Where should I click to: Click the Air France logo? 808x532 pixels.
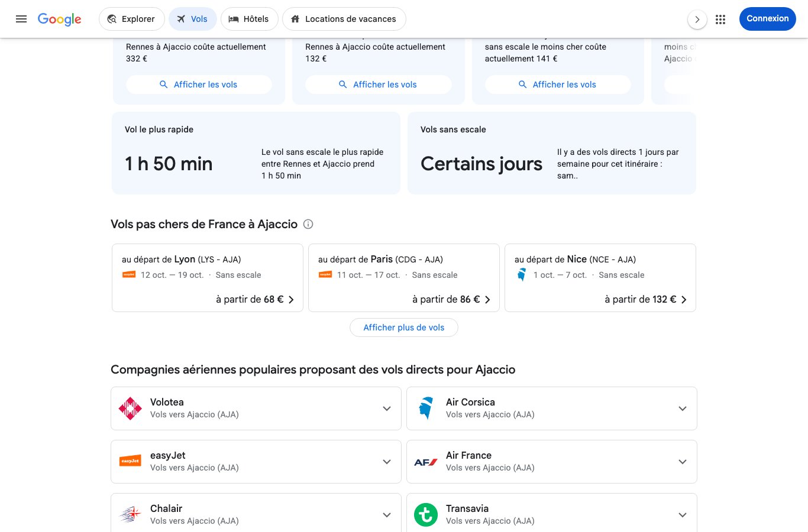tap(426, 462)
